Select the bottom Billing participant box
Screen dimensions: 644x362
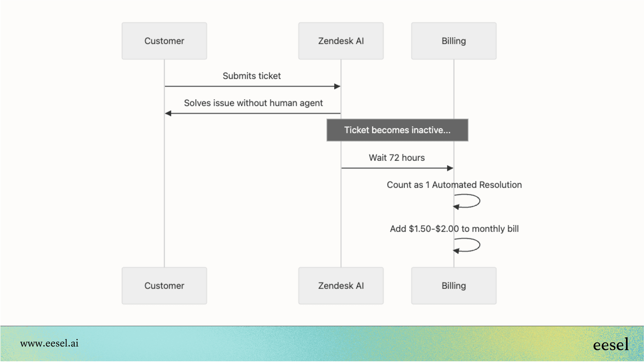[x=453, y=286]
